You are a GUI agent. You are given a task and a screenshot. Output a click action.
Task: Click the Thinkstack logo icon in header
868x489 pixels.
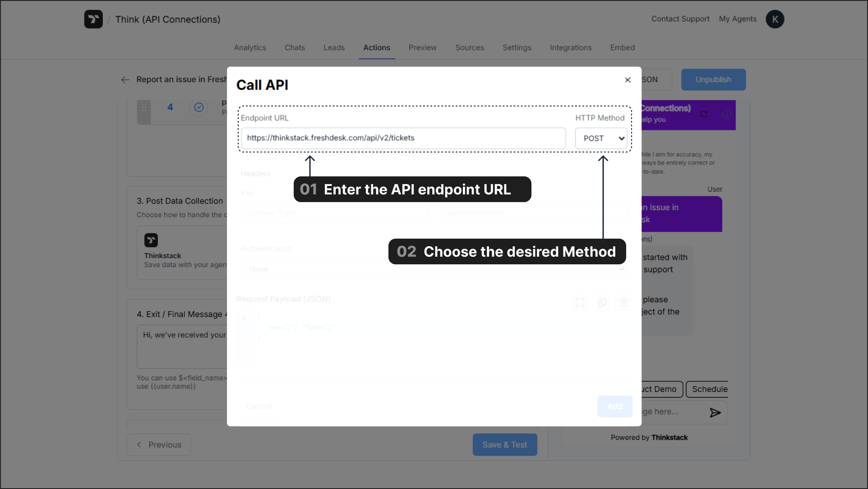pyautogui.click(x=93, y=19)
